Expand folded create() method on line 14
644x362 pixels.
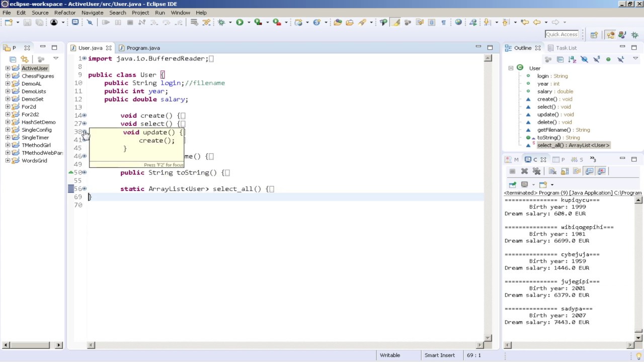[84, 115]
